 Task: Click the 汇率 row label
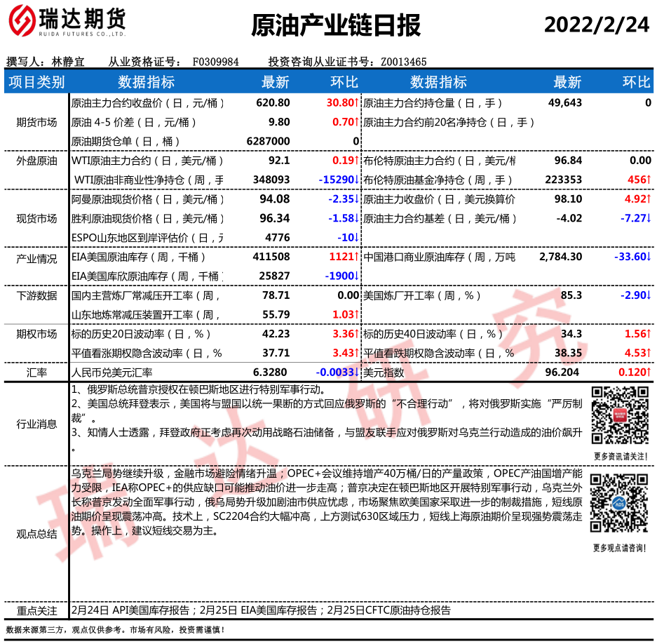pyautogui.click(x=36, y=373)
